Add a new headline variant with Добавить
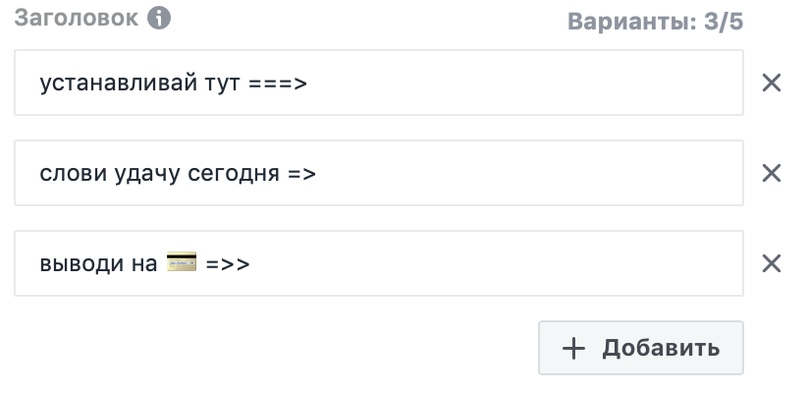807x393 pixels. pos(641,348)
